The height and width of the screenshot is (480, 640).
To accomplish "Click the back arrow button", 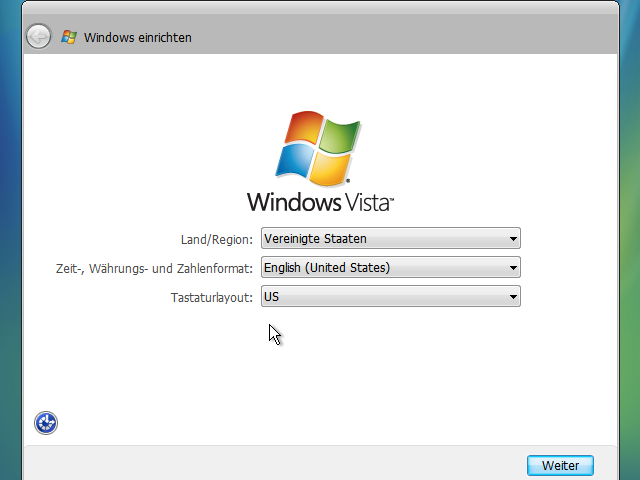I will tap(38, 37).
